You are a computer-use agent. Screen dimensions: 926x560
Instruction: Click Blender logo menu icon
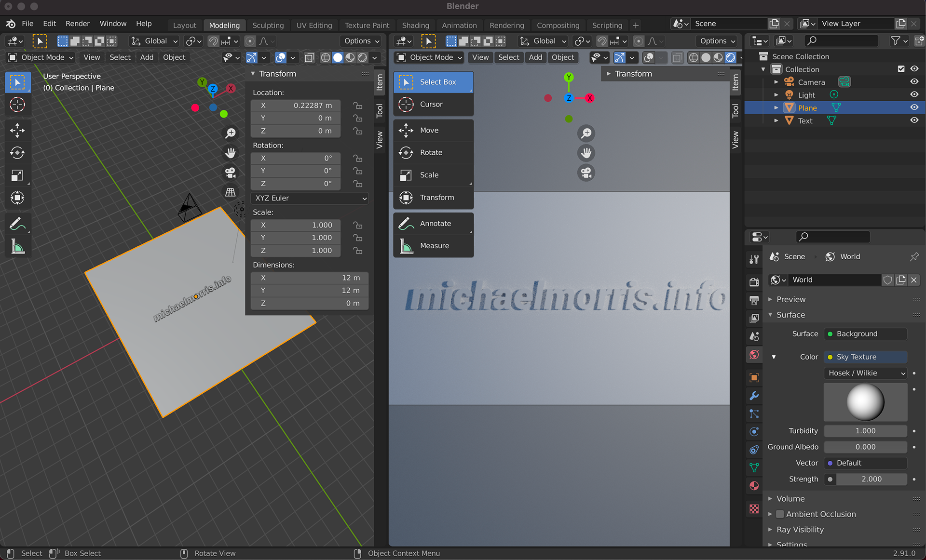[11, 24]
